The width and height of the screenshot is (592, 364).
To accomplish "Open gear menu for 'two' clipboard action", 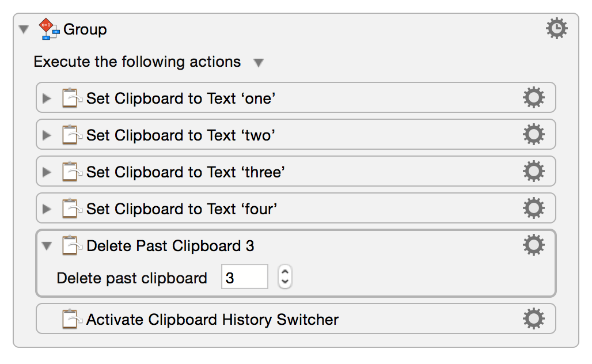I will point(533,135).
